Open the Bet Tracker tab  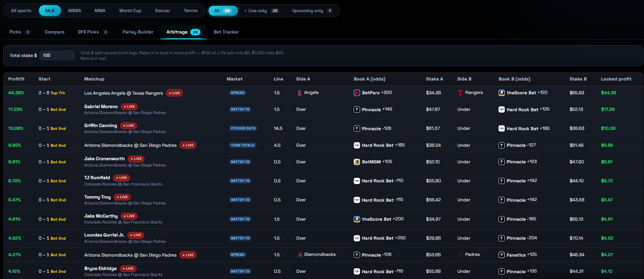click(x=226, y=32)
